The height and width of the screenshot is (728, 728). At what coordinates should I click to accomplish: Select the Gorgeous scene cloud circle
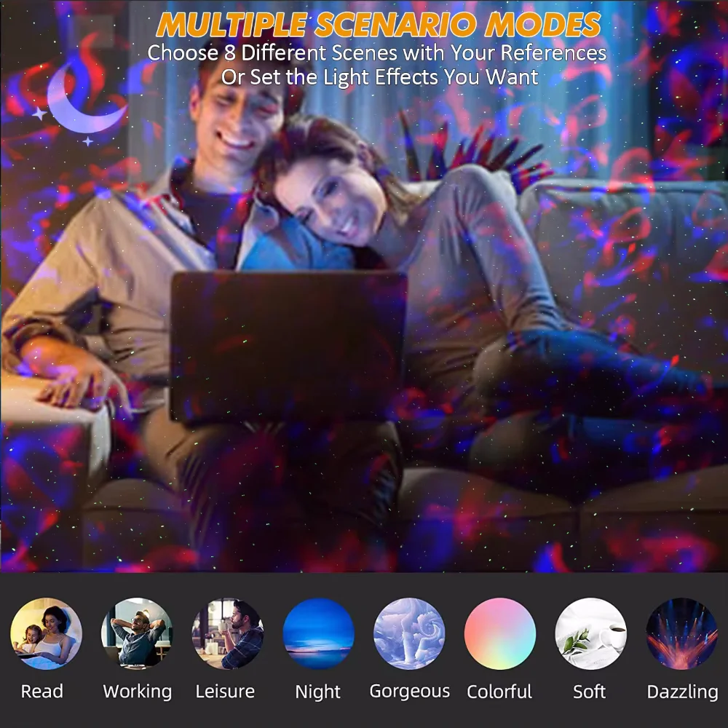coord(409,633)
